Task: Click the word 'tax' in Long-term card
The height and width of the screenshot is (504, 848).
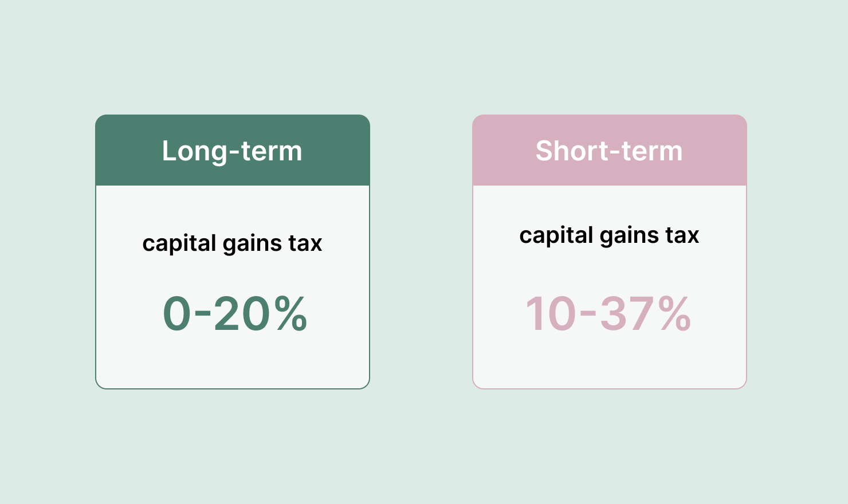Action: (x=305, y=243)
